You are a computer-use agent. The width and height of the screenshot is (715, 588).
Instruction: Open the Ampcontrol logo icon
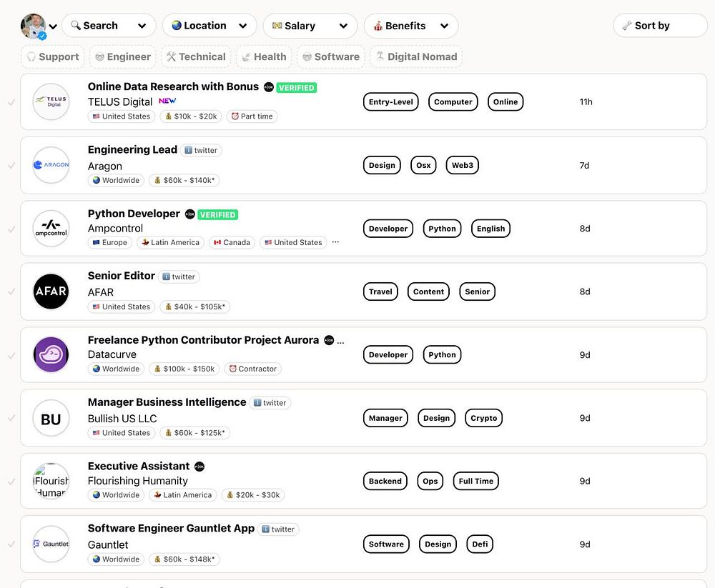click(x=51, y=229)
